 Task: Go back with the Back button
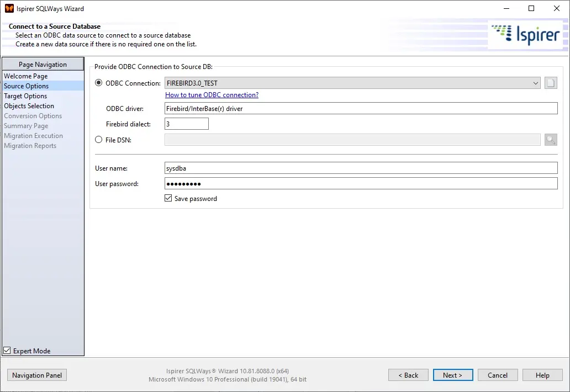pos(408,375)
